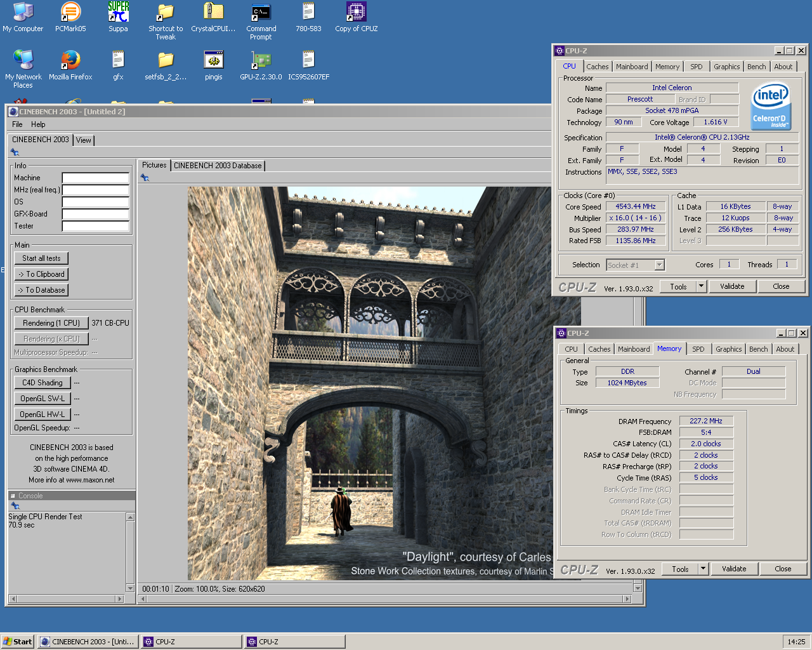Screen dimensions: 812x650
Task: Run C4D Shading benchmark
Action: click(42, 383)
